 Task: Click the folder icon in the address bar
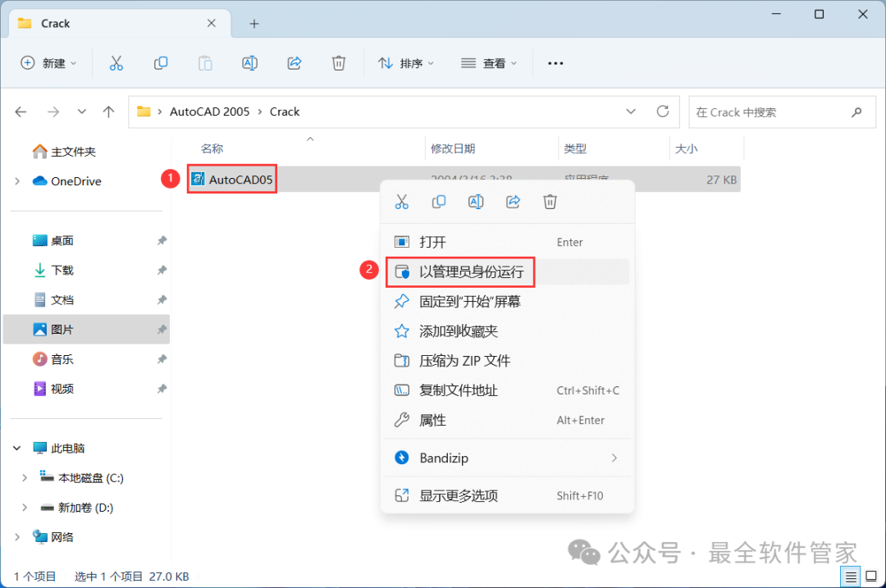pyautogui.click(x=144, y=112)
